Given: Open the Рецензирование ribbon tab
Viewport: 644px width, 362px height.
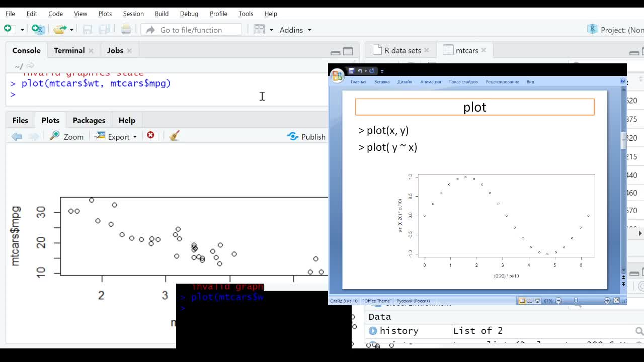Looking at the screenshot, I should coord(502,81).
